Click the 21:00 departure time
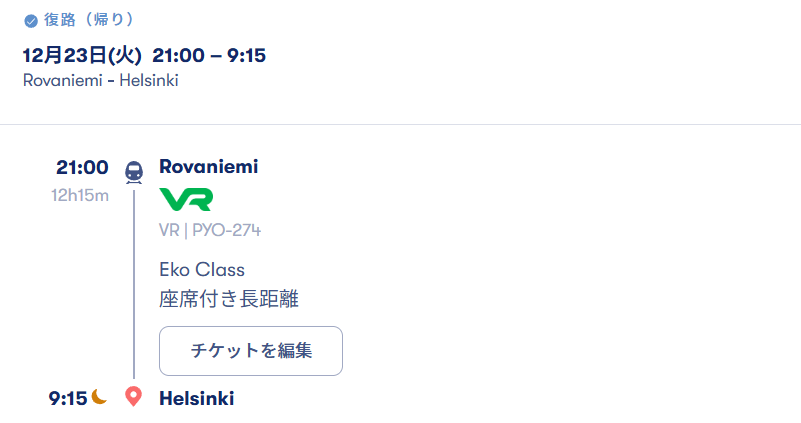Viewport: 801px width, 423px height. pyautogui.click(x=82, y=167)
